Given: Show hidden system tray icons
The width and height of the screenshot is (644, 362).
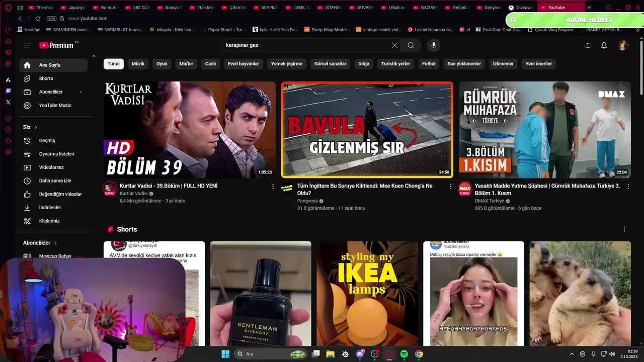Looking at the screenshot, I should [572, 354].
